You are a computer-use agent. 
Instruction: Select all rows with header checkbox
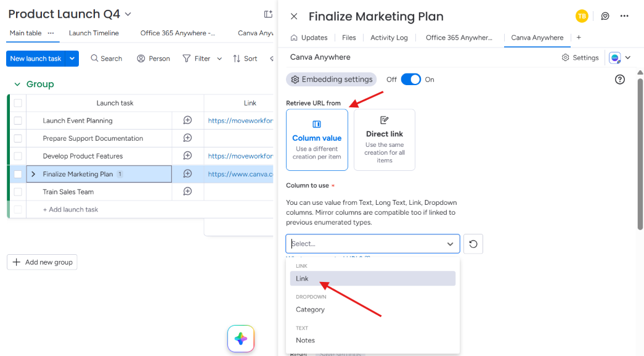coord(18,103)
